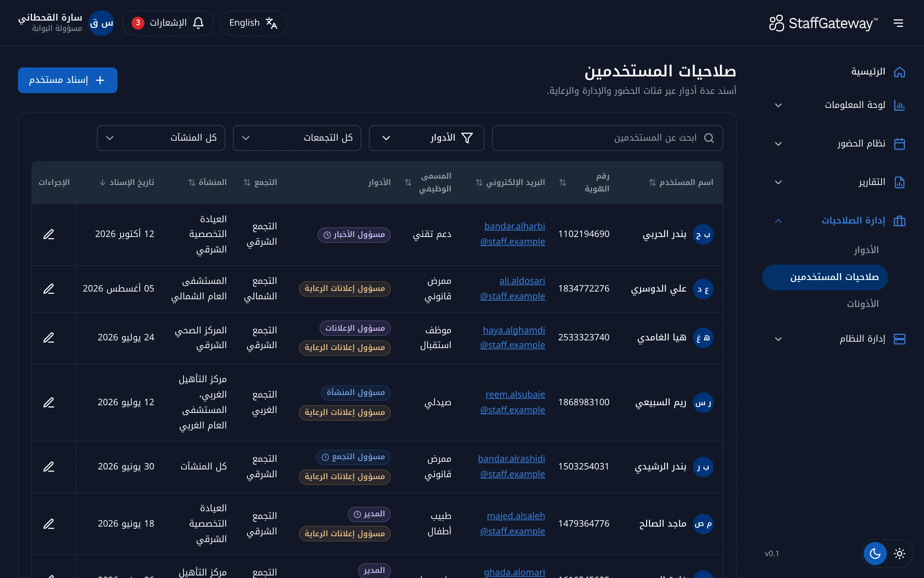924x578 pixels.
Task: Click date 24 يوليو 2026
Action: 126,337
